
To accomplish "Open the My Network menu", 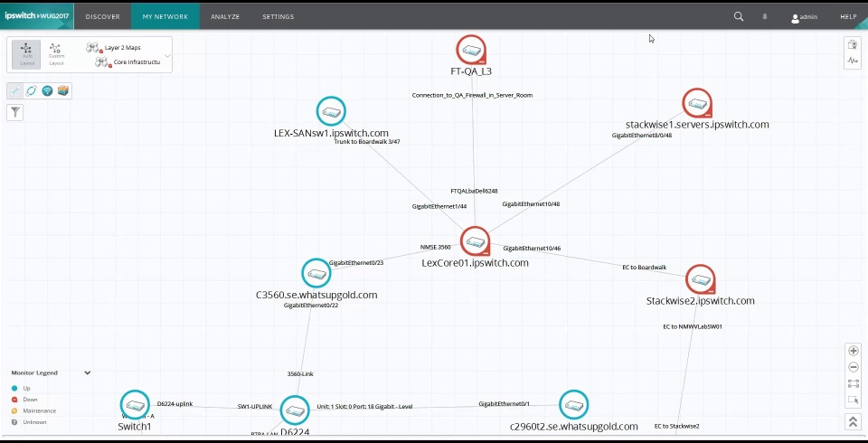I will [x=165, y=16].
